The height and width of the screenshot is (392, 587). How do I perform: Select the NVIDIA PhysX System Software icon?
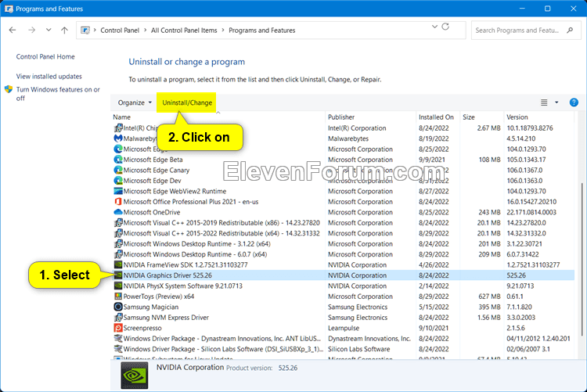click(118, 286)
